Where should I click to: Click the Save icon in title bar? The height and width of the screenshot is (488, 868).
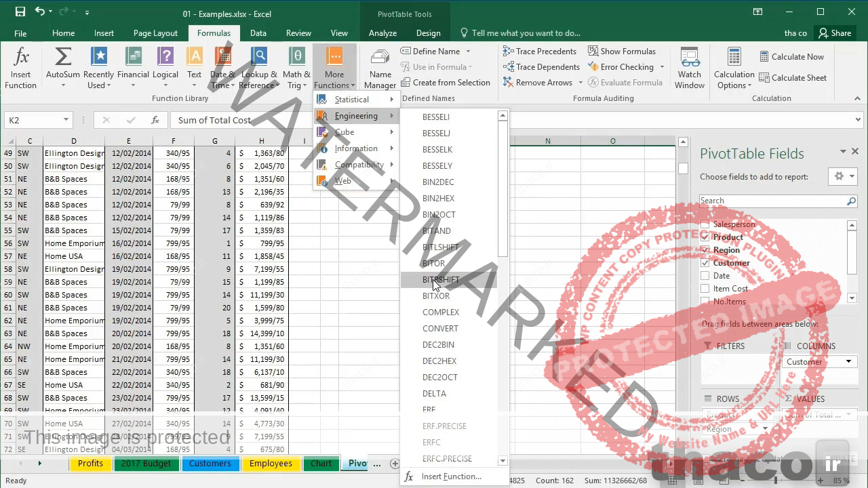[20, 12]
